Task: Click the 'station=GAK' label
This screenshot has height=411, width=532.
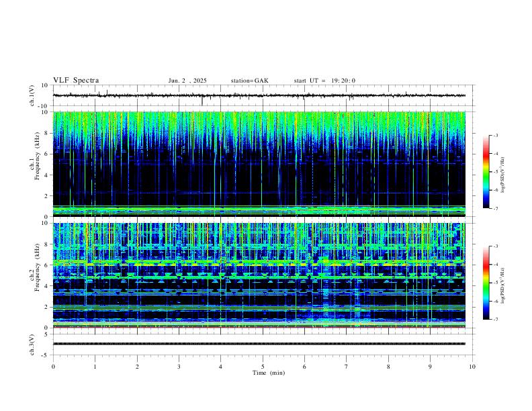Action: click(249, 81)
